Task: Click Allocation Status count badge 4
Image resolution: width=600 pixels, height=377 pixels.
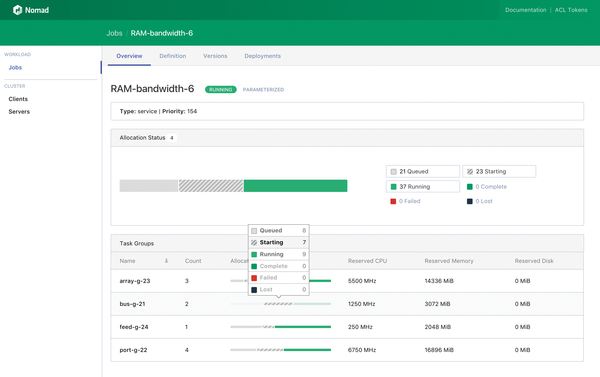Action: [x=171, y=138]
